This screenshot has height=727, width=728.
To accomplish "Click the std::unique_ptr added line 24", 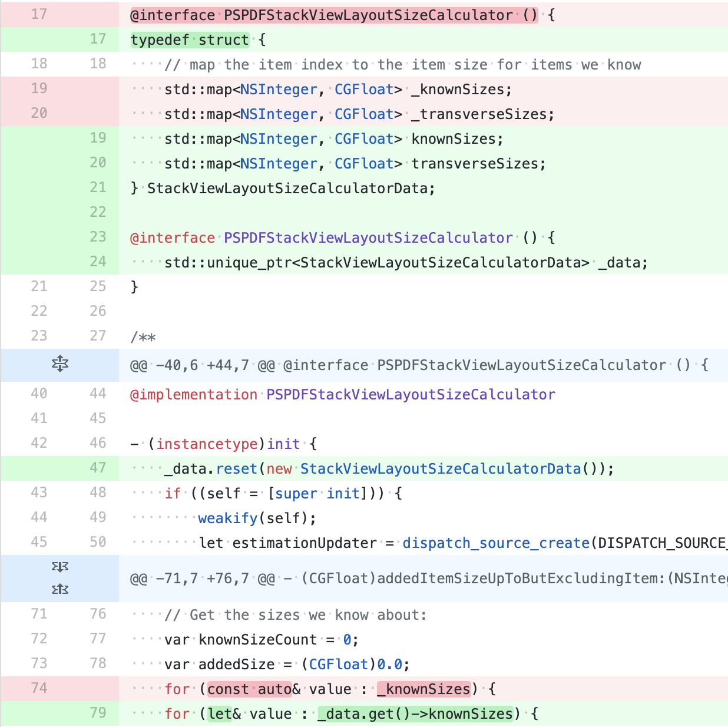I will [389, 262].
